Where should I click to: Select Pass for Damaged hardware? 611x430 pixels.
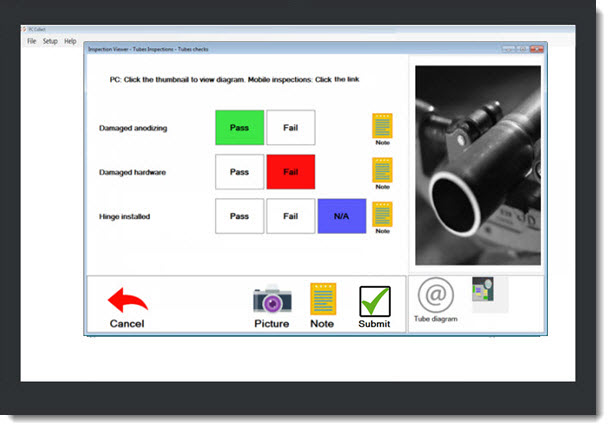tap(240, 172)
